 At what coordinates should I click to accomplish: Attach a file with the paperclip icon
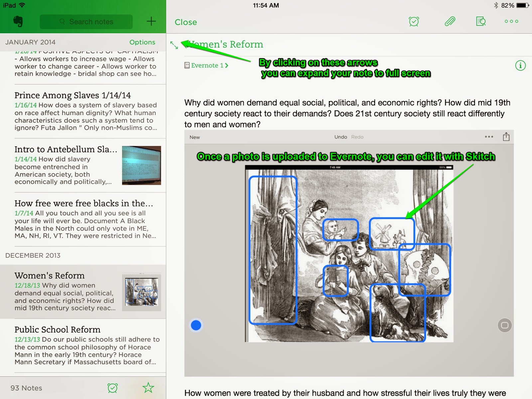click(x=450, y=22)
